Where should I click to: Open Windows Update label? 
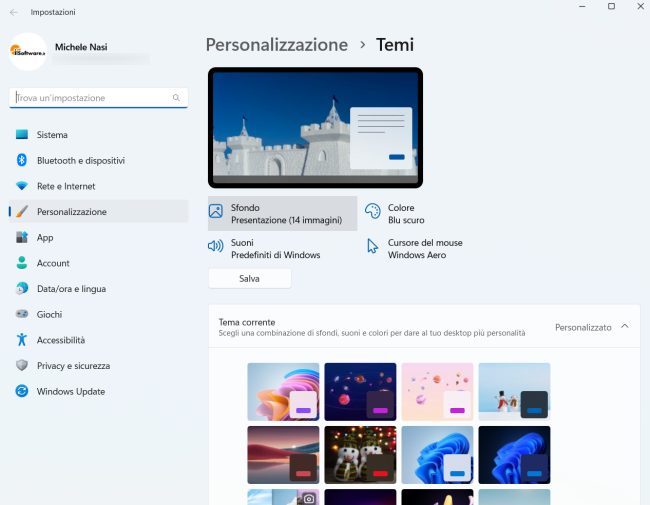(71, 391)
